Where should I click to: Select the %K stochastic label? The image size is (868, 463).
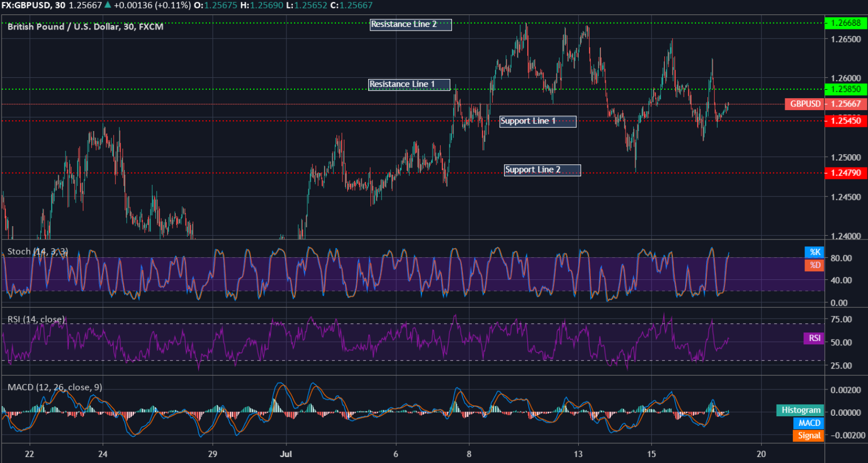814,252
